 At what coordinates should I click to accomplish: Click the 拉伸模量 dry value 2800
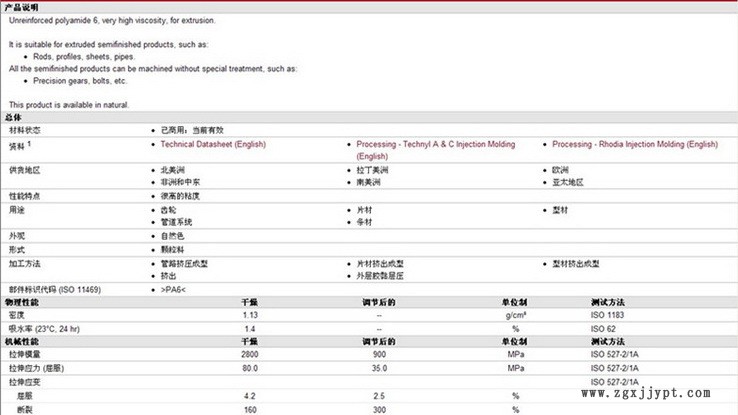(x=250, y=354)
